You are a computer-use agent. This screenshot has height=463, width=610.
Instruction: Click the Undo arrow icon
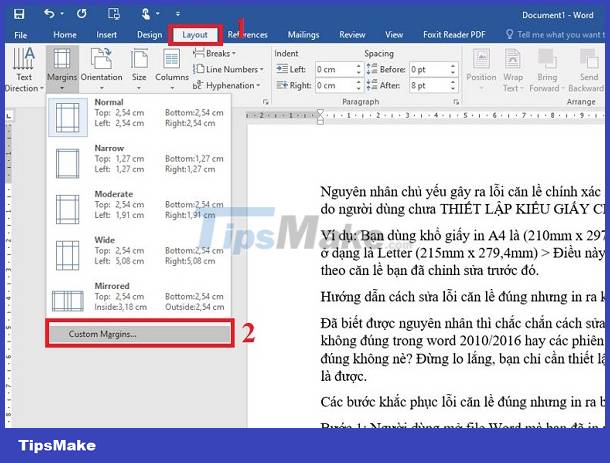49,14
